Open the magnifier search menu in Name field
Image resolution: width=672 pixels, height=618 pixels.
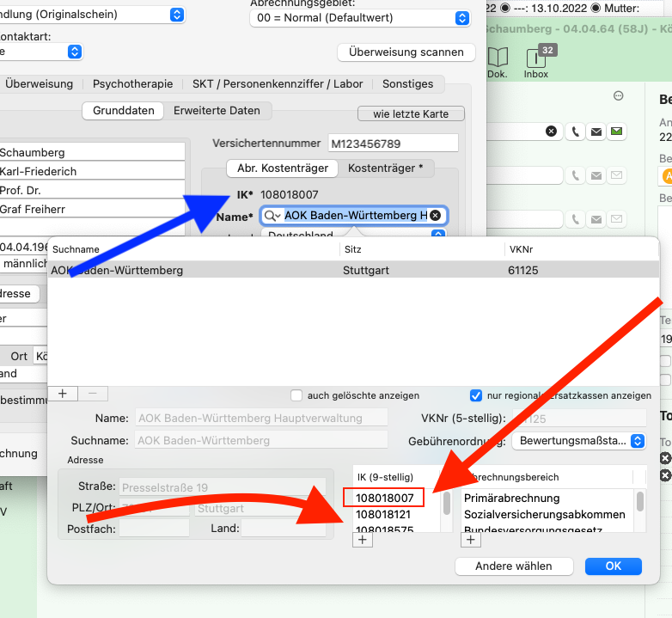coord(272,215)
